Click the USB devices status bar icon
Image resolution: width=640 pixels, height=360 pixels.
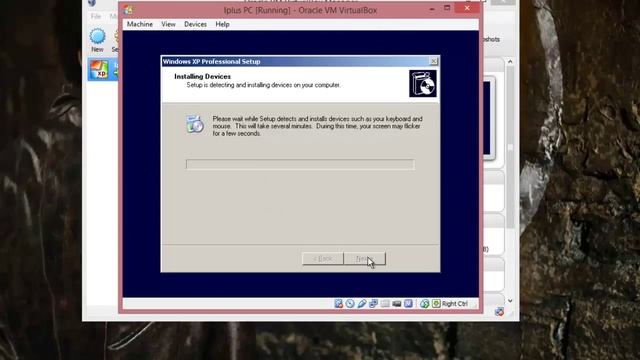point(362,304)
